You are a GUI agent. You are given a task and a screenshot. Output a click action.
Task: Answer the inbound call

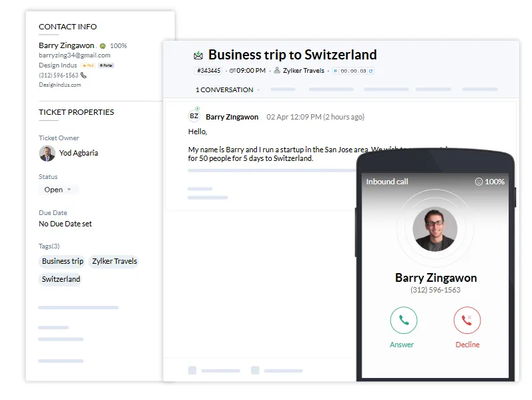[403, 321]
